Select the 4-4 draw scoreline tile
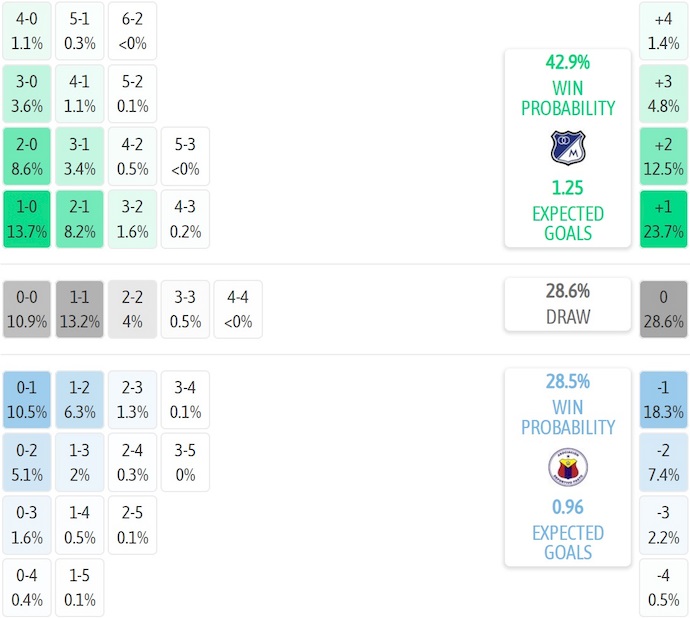The image size is (690, 618). [x=238, y=309]
